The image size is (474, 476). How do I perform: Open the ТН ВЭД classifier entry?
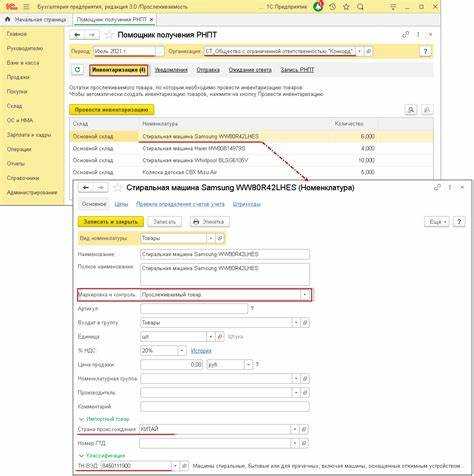point(184,466)
